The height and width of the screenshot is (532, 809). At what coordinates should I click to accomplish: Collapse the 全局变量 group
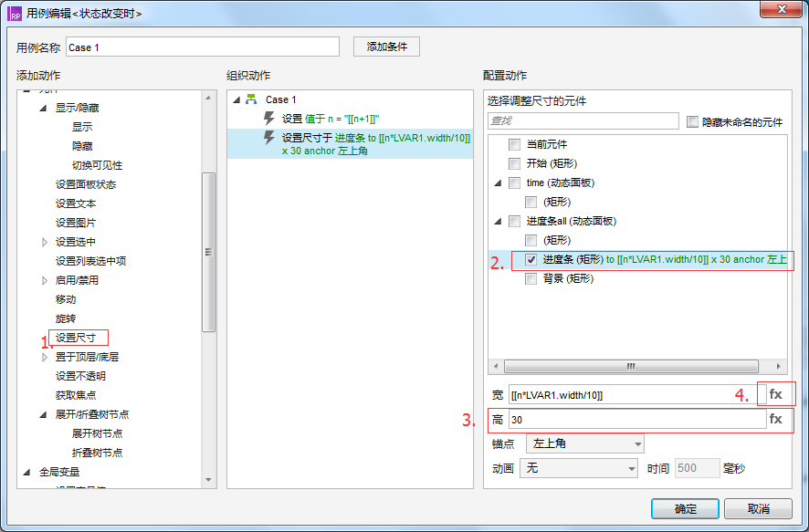27,472
